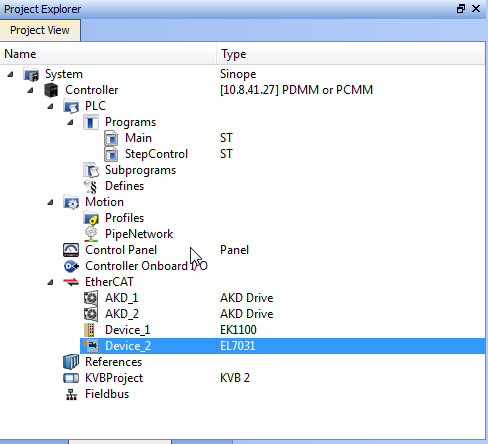Click the Motion label
Image resolution: width=488 pixels, height=444 pixels.
click(x=104, y=202)
